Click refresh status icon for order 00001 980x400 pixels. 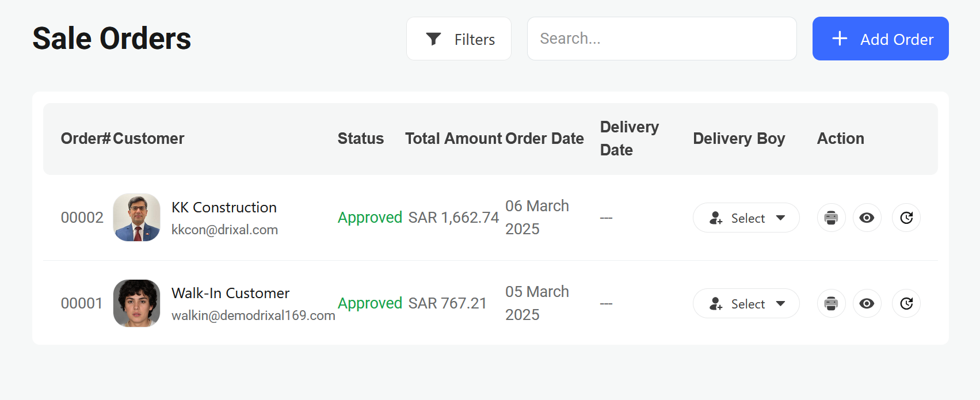coord(906,303)
